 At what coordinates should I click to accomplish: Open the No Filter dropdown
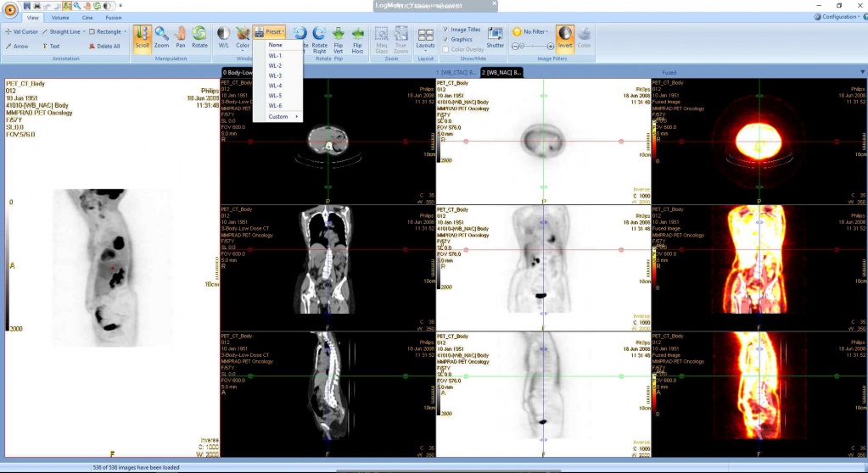coord(532,31)
